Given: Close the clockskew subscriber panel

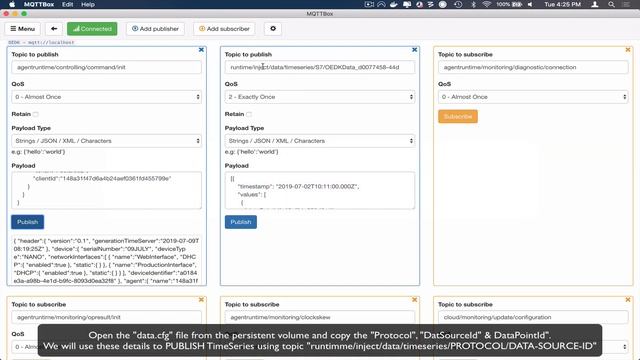Looking at the screenshot, I should pyautogui.click(x=415, y=300).
